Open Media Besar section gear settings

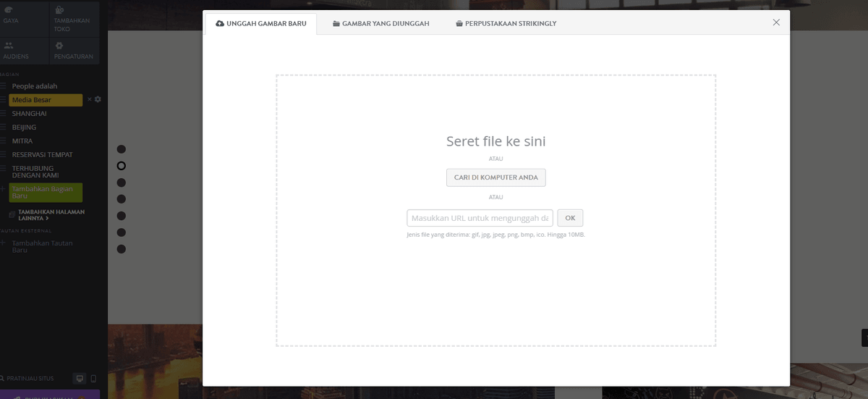coord(98,99)
